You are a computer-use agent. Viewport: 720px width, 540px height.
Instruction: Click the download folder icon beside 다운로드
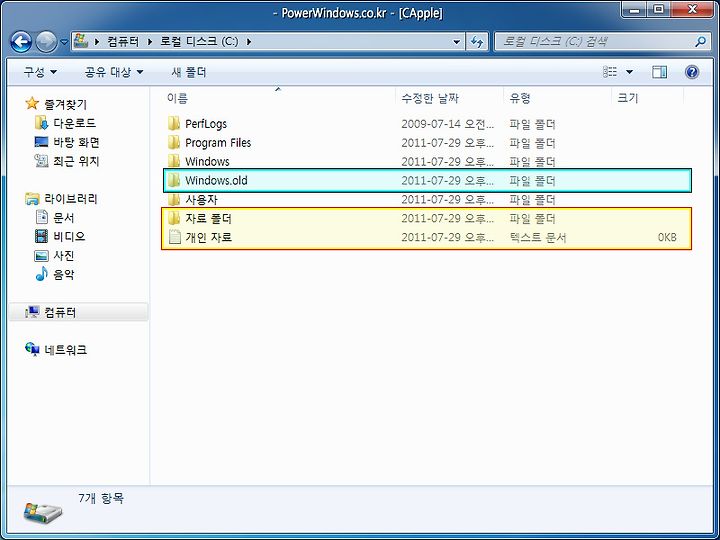click(41, 123)
